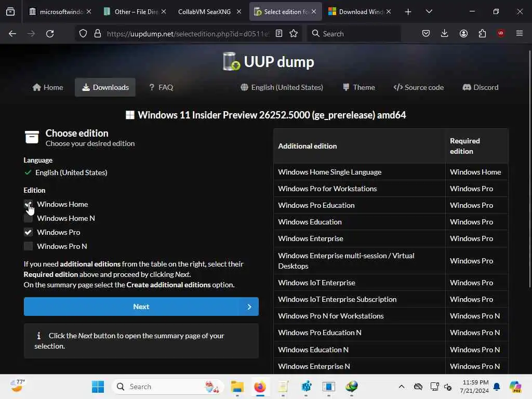This screenshot has width=532, height=399.
Task: Open the weather widget showing 77°
Action: (x=17, y=386)
